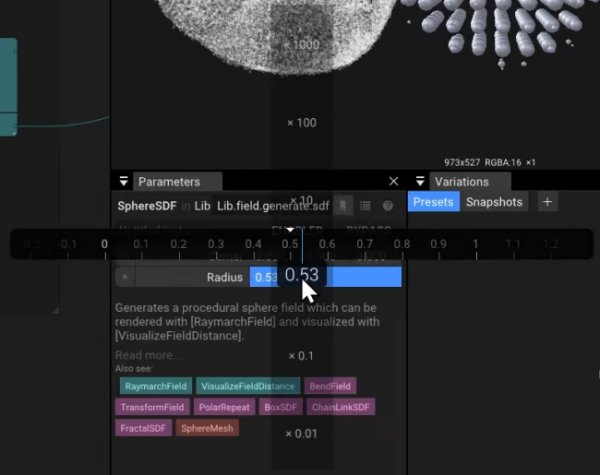Viewport: 600px width, 475px height.
Task: Click the Read more link
Action: [x=148, y=355]
